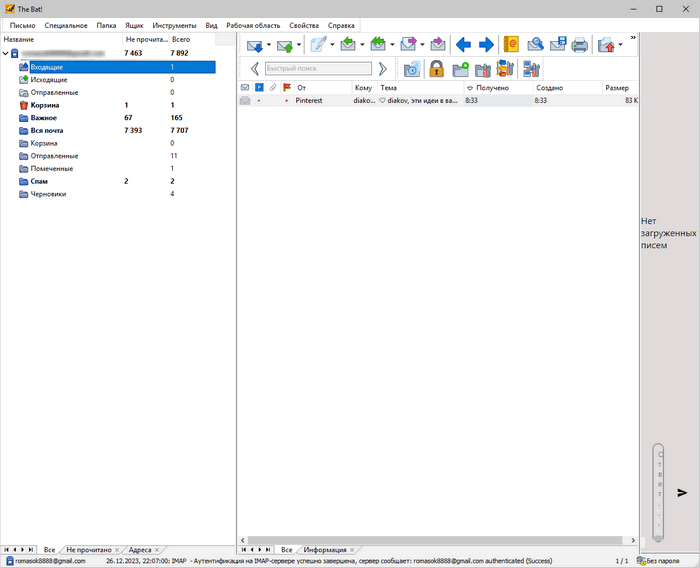Click the red flag column header
This screenshot has height=568, width=700.
287,88
